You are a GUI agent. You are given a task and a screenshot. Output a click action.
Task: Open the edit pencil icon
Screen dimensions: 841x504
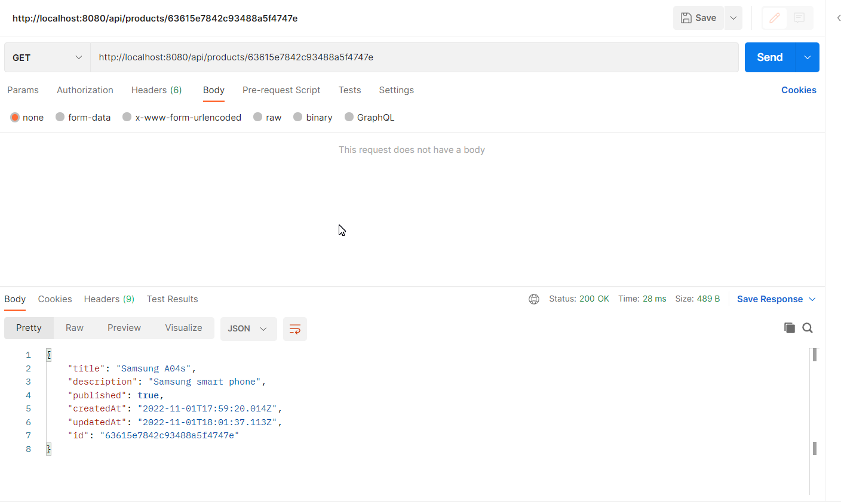[775, 18]
